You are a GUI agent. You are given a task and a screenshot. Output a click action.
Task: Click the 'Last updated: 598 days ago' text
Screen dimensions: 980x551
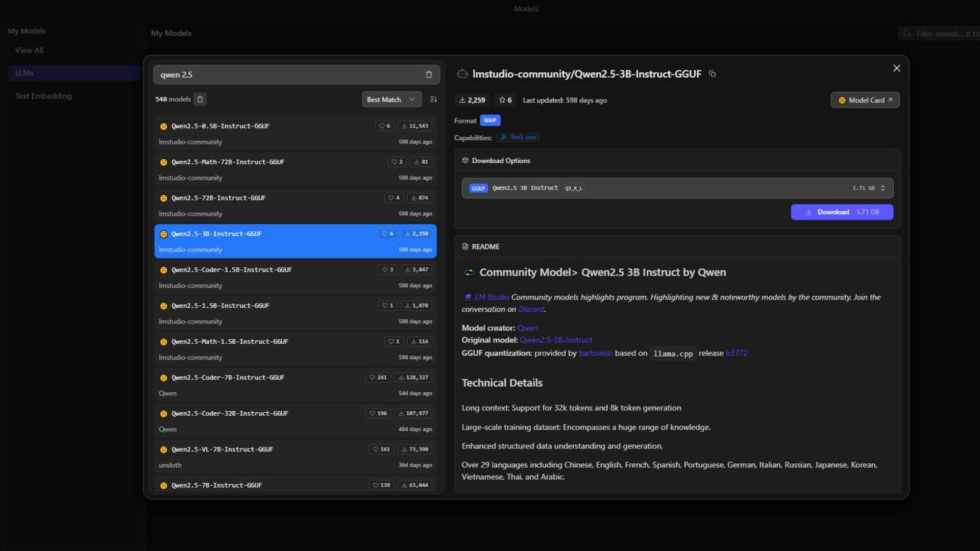[565, 100]
